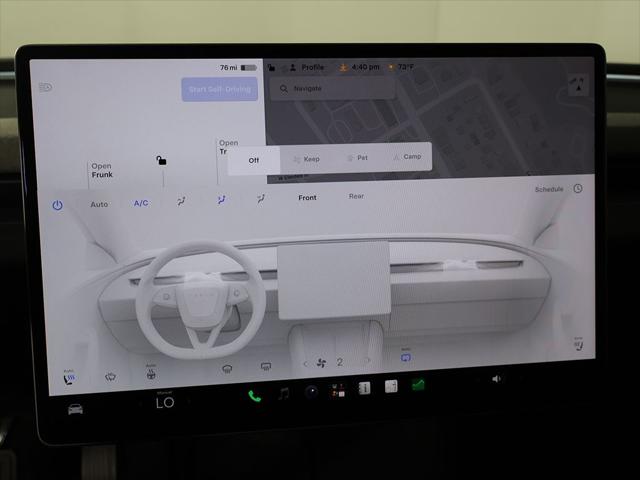Tap the battery range indicator

point(238,67)
